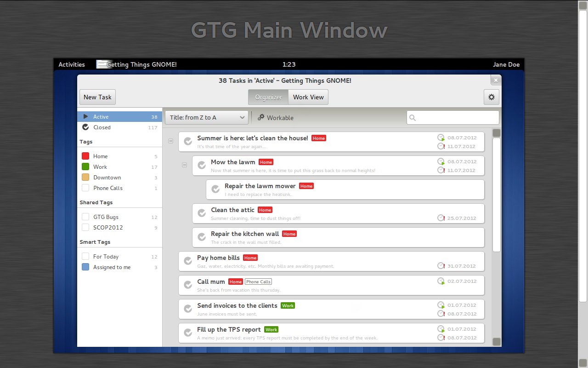The image size is (588, 368).
Task: Close the Getting Things GNOME window
Action: (x=495, y=80)
